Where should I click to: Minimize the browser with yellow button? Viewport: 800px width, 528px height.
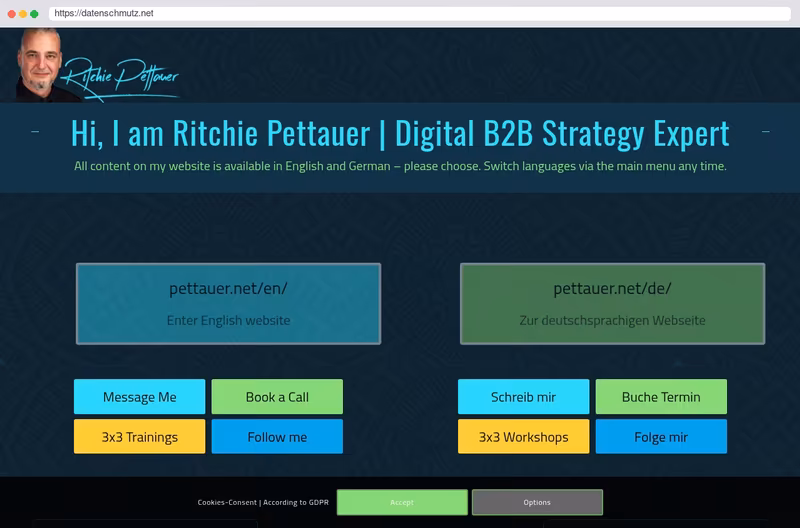(x=23, y=14)
